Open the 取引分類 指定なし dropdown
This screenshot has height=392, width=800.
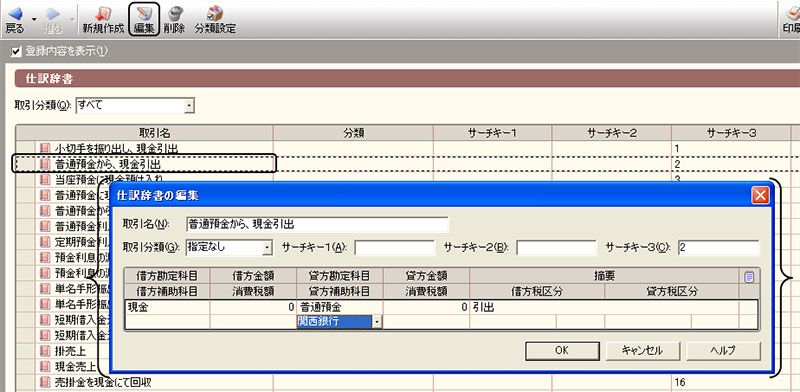coord(267,248)
